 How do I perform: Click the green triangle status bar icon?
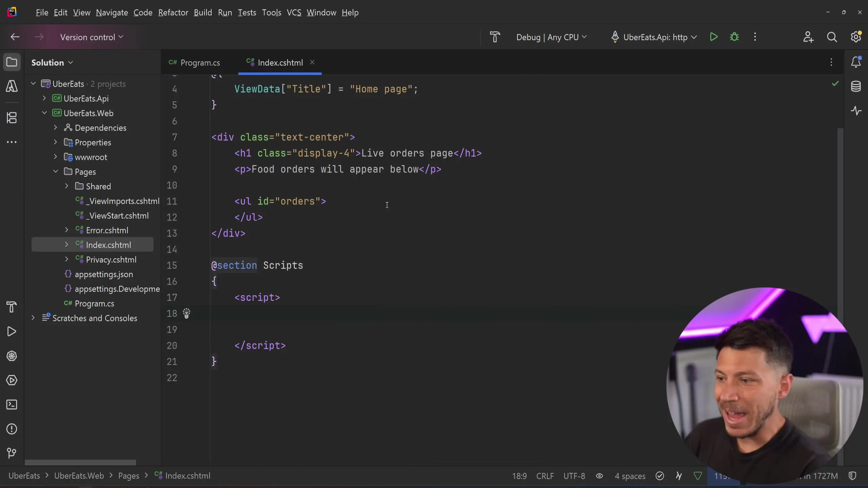pyautogui.click(x=698, y=476)
